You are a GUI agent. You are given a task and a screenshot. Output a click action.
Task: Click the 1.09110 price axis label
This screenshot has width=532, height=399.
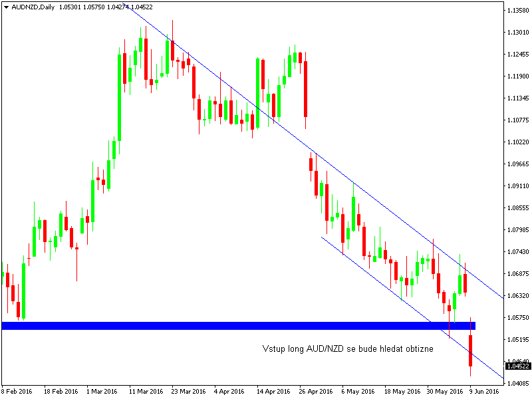[x=518, y=186]
